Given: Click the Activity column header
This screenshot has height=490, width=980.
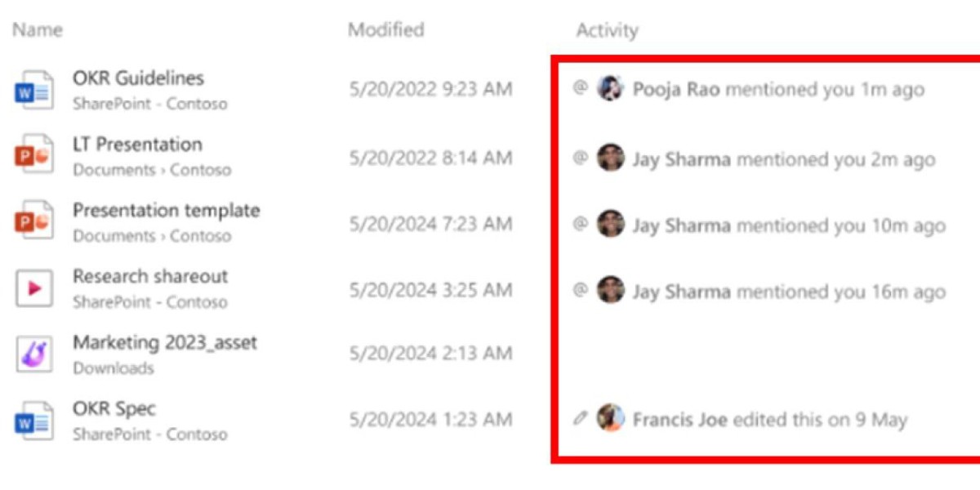Looking at the screenshot, I should 607,31.
